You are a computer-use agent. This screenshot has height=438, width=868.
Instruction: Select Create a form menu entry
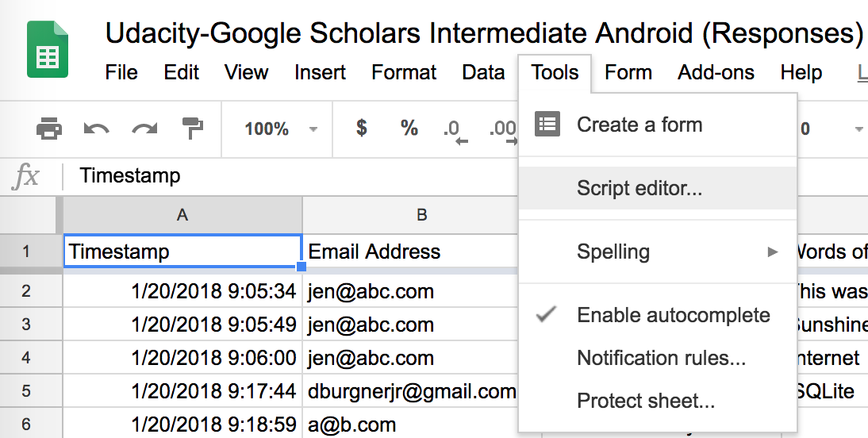coord(639,125)
